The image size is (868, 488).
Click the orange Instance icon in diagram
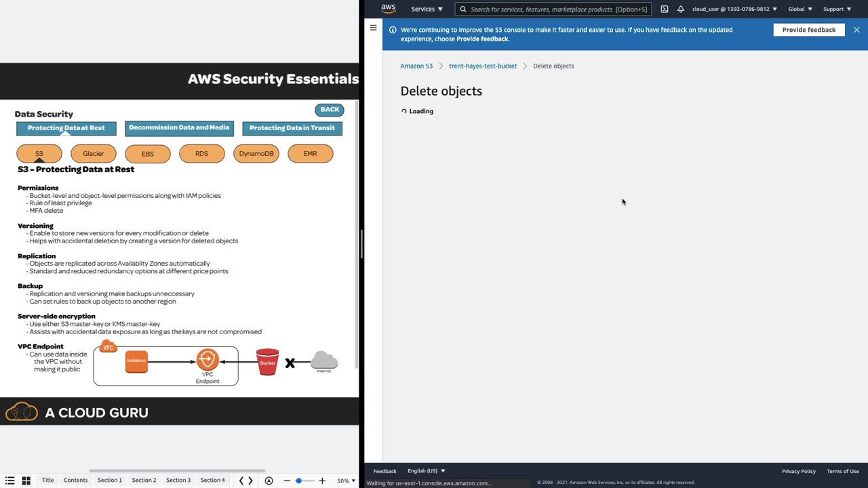(x=136, y=361)
